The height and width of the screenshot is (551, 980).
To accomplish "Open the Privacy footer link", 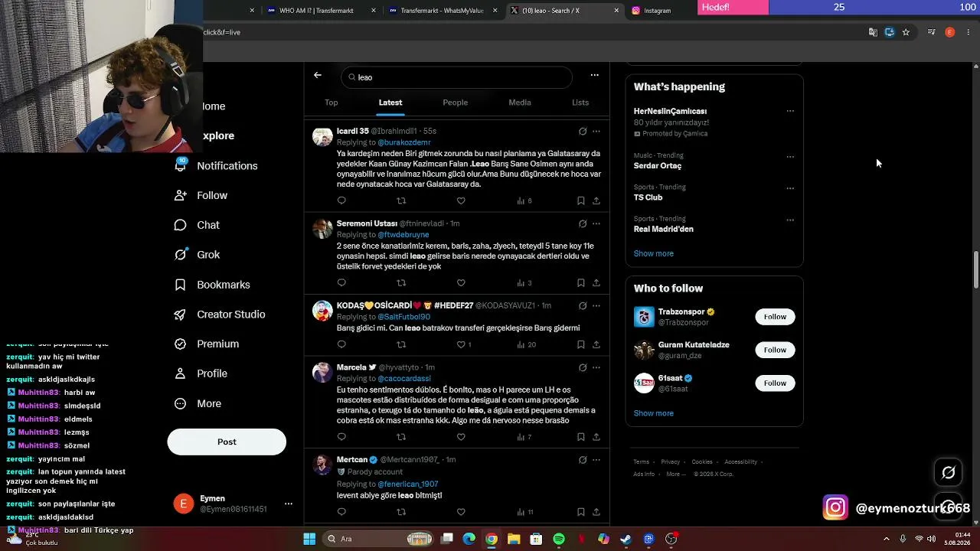I will (671, 462).
